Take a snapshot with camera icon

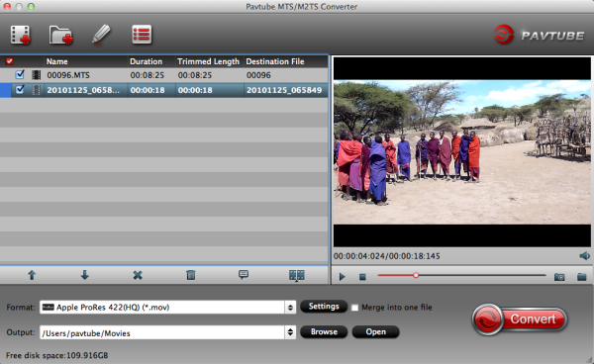click(x=559, y=277)
